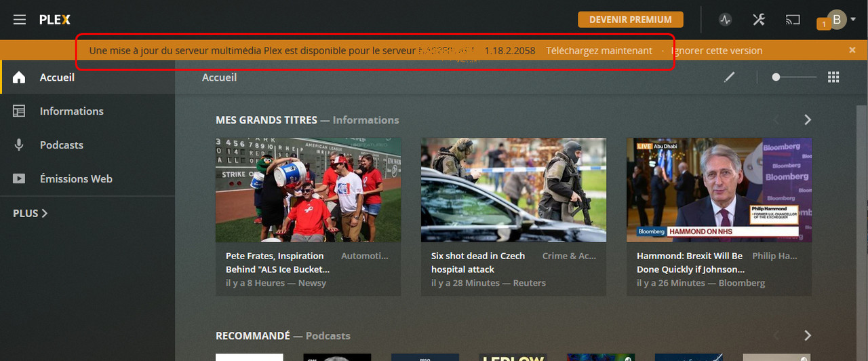The image size is (868, 361).
Task: Click Ignorer cette version link
Action: pyautogui.click(x=717, y=50)
